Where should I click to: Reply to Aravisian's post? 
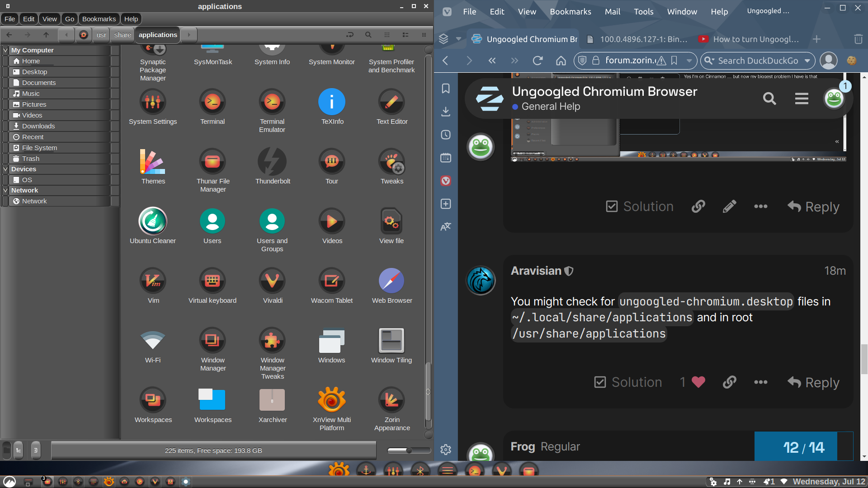(x=813, y=382)
